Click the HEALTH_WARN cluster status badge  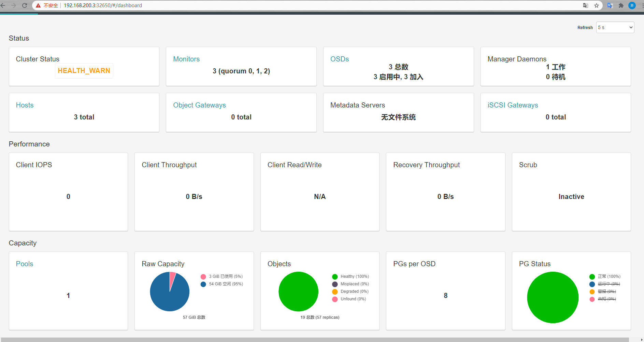pyautogui.click(x=84, y=71)
